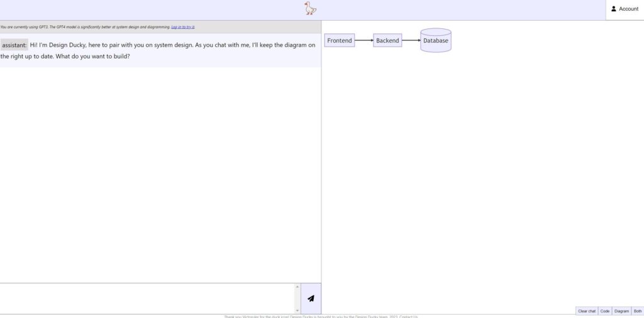Click 'Log in to try it' link
Viewport: 644px width, 318px height.
pos(183,27)
